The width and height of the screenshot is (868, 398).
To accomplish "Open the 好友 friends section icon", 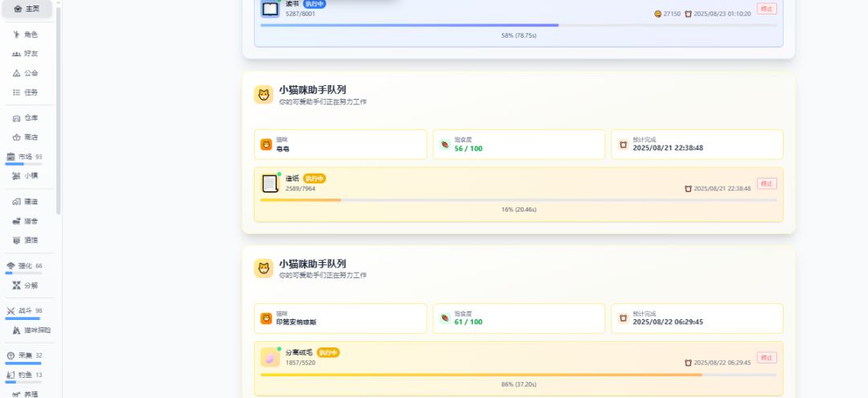I will pyautogui.click(x=16, y=54).
